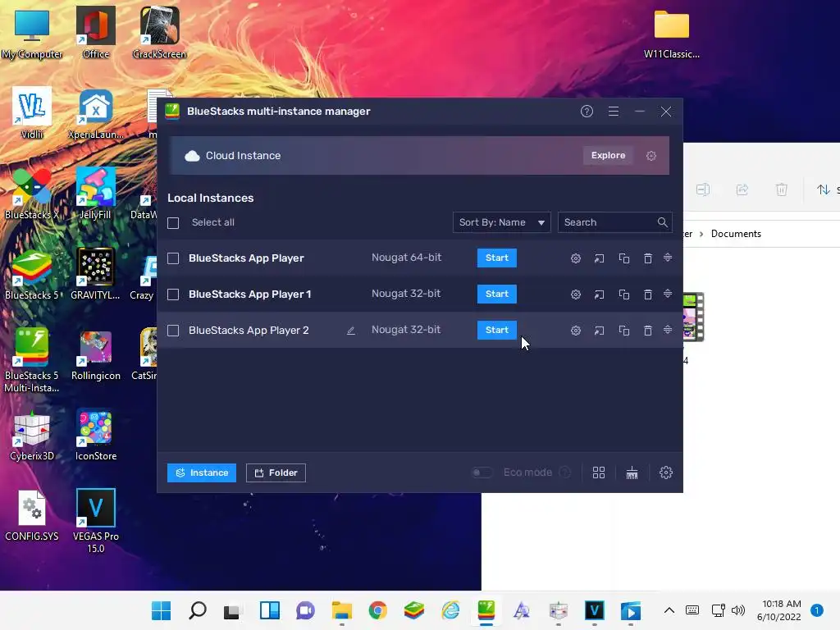Tick checkbox for BlueStacks App Player 1

pyautogui.click(x=173, y=294)
